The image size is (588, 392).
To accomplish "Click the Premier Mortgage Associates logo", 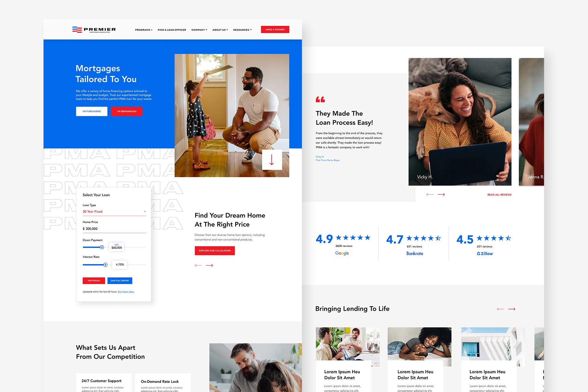I will pos(94,30).
